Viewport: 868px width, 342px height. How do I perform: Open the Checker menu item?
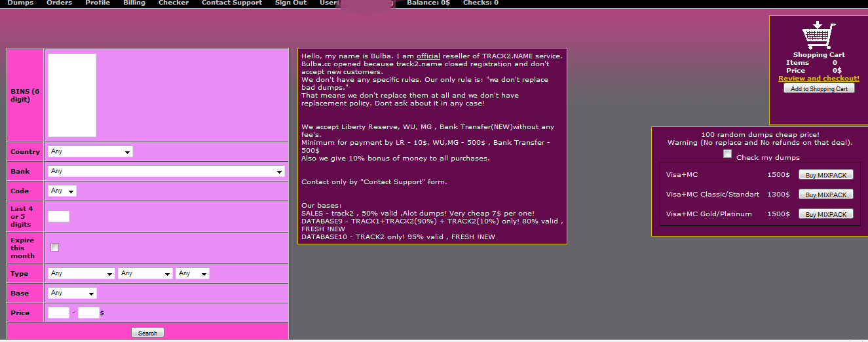coord(174,3)
